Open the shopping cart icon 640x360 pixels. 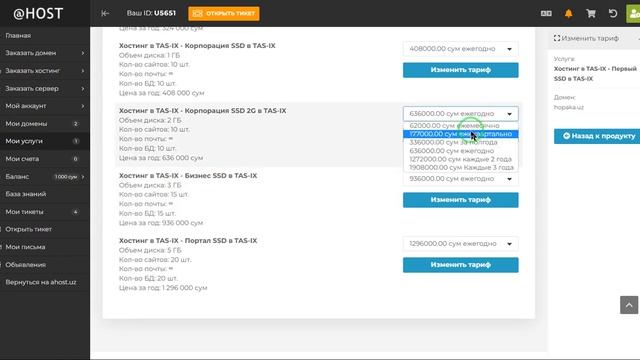coord(591,13)
